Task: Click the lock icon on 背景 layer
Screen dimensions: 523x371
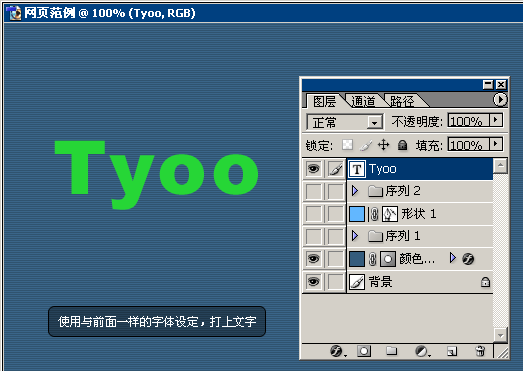Action: click(485, 282)
